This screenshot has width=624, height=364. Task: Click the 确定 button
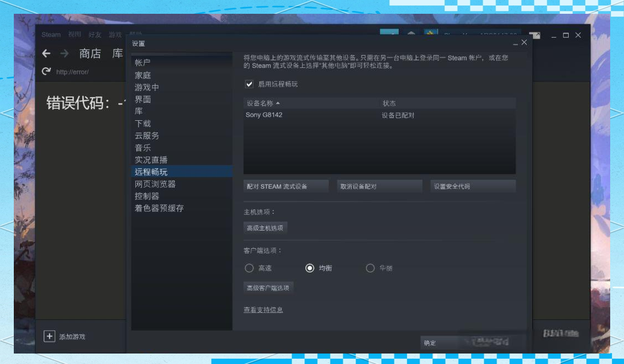click(x=437, y=343)
